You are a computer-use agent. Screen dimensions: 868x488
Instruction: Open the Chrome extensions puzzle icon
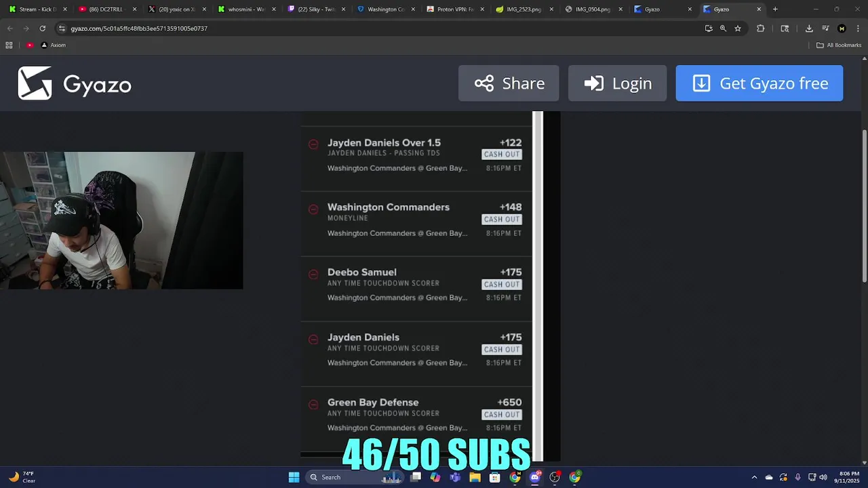coord(760,28)
